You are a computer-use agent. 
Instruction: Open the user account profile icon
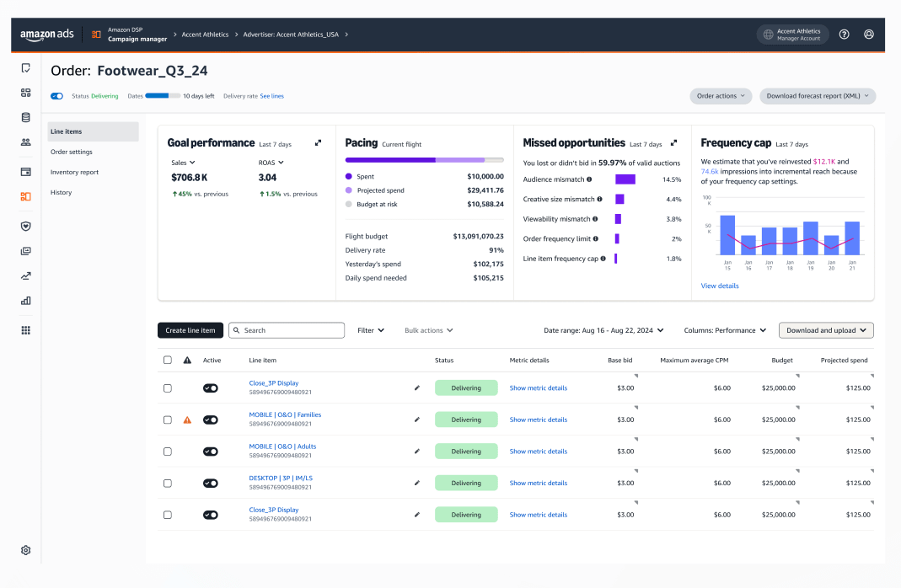869,35
